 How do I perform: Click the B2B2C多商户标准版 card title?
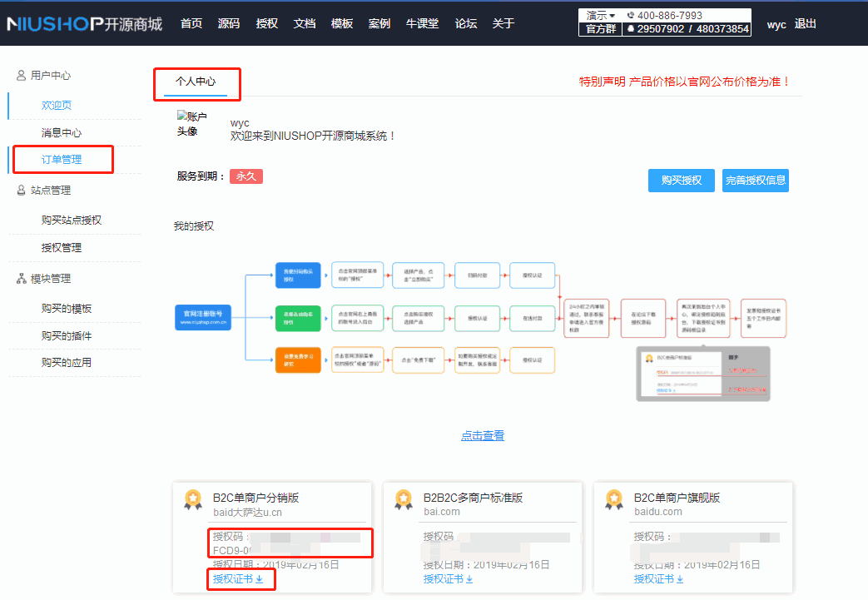(x=474, y=498)
